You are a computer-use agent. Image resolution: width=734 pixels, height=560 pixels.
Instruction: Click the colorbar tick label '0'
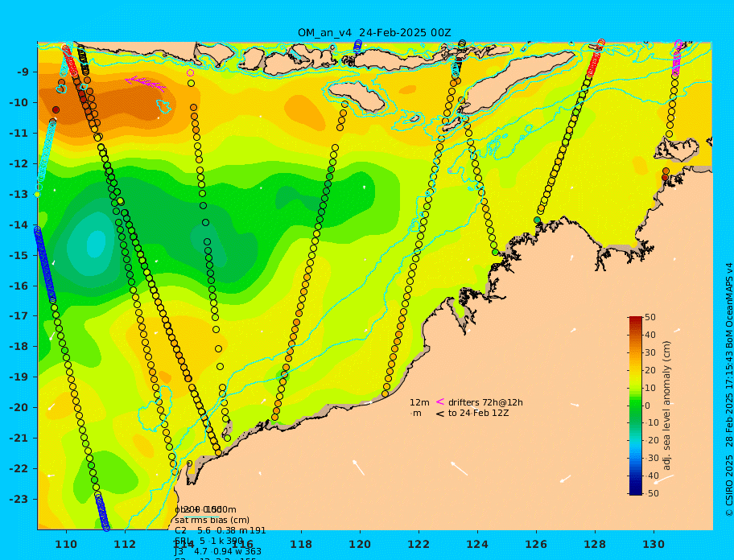[x=647, y=406]
